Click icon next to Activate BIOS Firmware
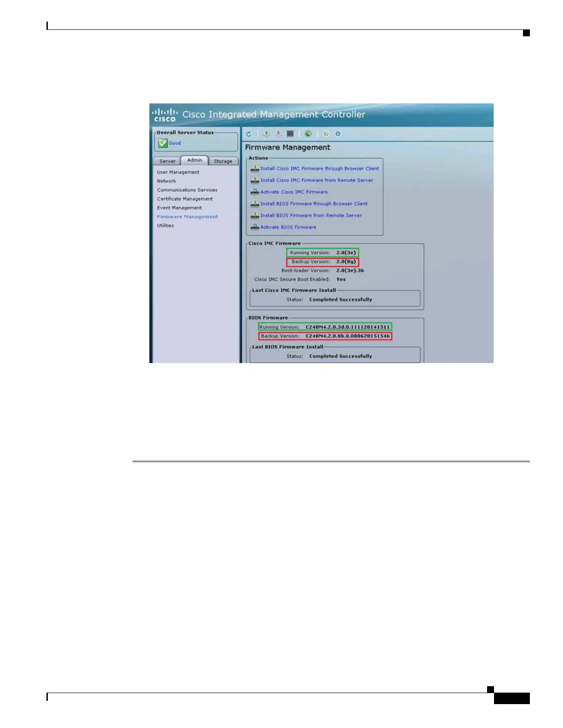 point(255,227)
